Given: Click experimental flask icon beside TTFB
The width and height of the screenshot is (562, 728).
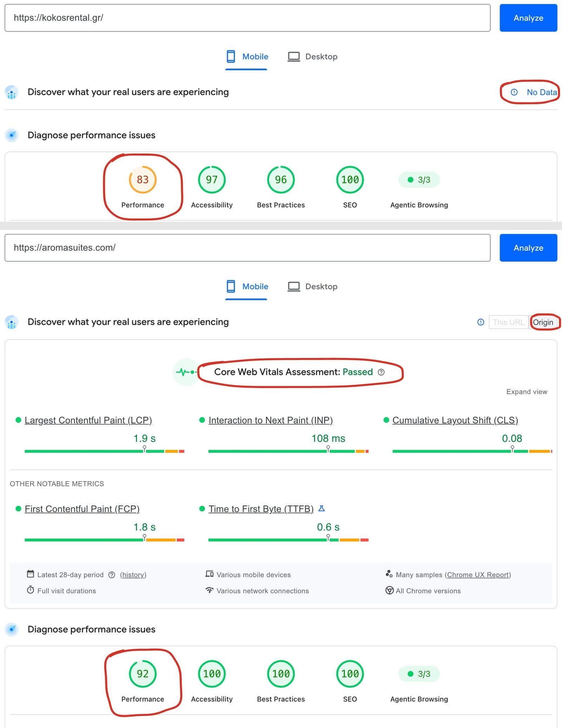Looking at the screenshot, I should [x=321, y=508].
